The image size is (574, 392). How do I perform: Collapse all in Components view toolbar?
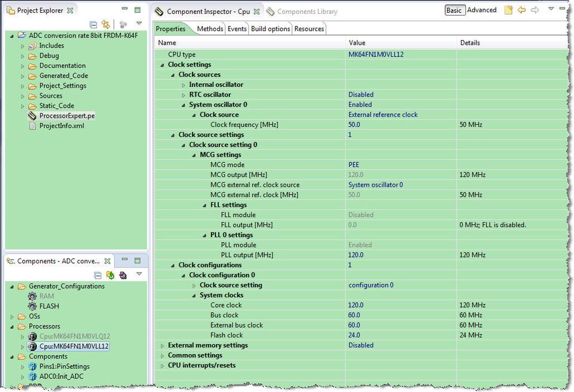(97, 275)
